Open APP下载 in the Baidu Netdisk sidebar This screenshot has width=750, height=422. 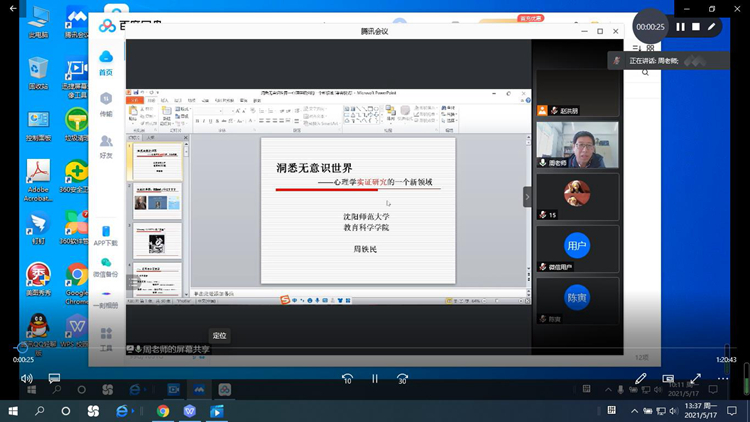(106, 236)
